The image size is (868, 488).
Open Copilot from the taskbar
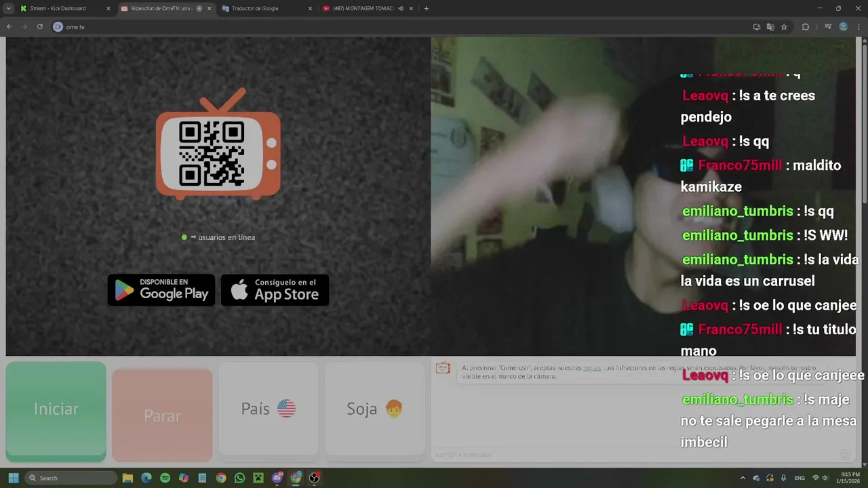click(x=183, y=478)
